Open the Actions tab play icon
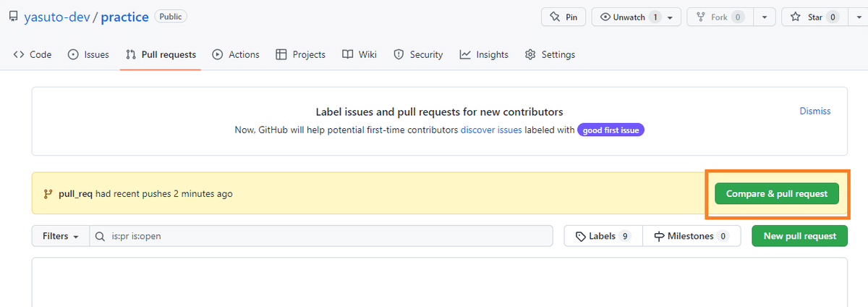The image size is (868, 307). click(218, 54)
